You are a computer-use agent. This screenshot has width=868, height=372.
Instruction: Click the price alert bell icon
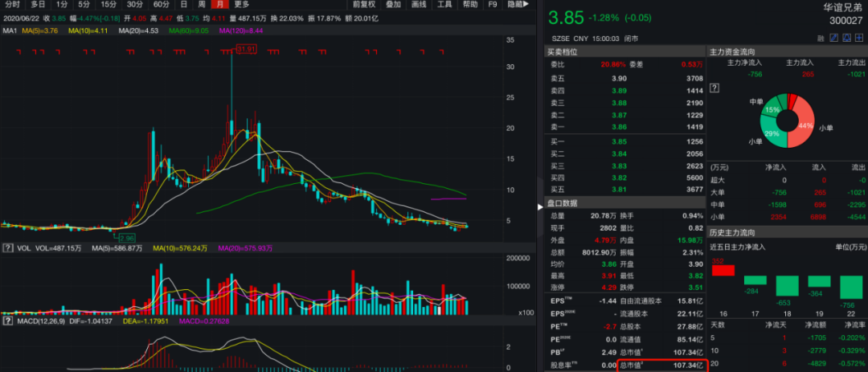click(846, 37)
